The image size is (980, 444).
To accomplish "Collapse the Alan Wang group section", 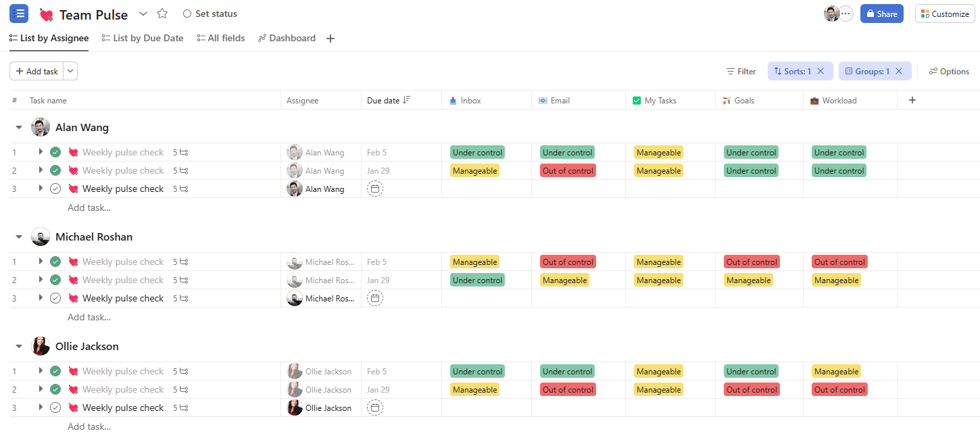I will point(19,127).
